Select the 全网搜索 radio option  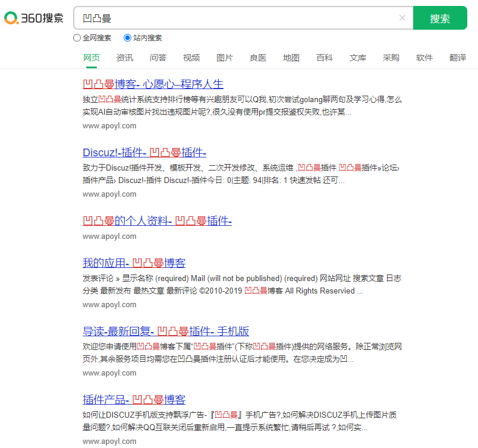(77, 38)
